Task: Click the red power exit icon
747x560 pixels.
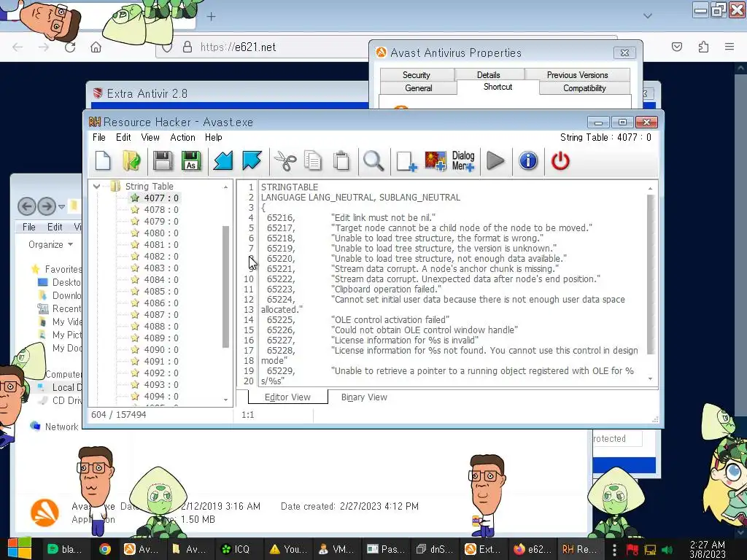Action: click(x=560, y=161)
